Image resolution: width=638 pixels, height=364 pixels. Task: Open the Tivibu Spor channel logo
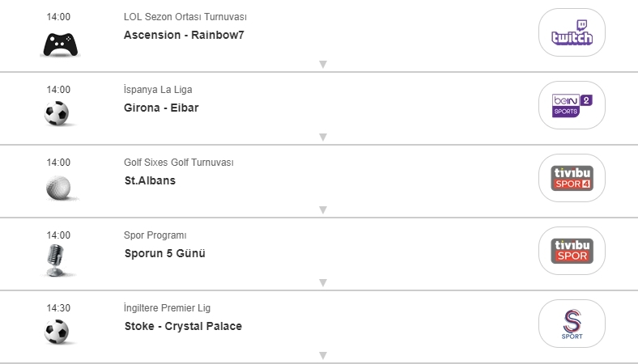pyautogui.click(x=572, y=251)
